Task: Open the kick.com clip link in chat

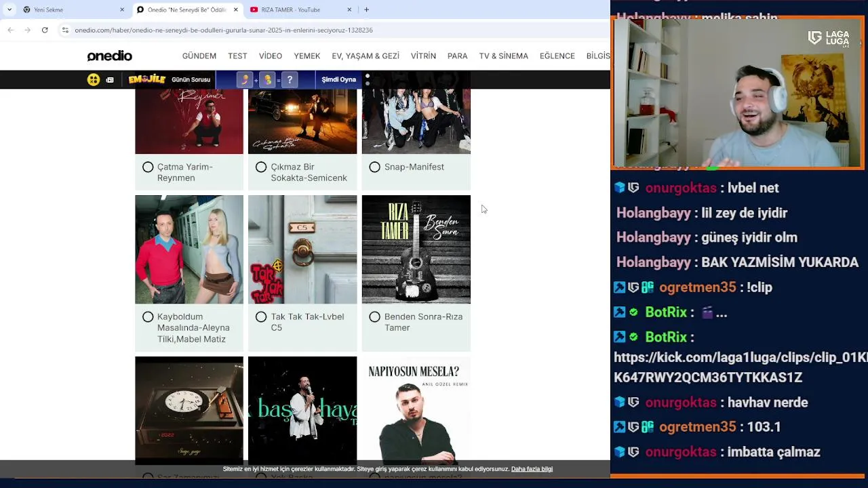Action: coord(741,367)
